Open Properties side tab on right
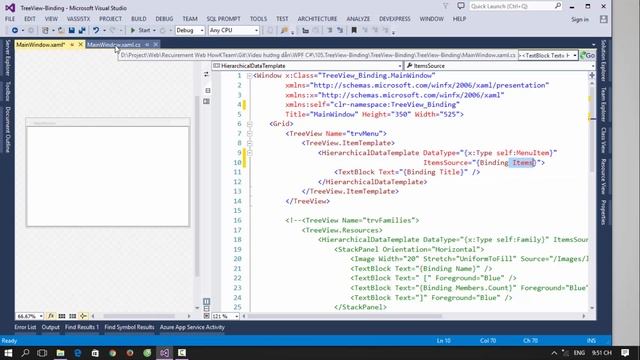640x360 pixels. click(604, 211)
